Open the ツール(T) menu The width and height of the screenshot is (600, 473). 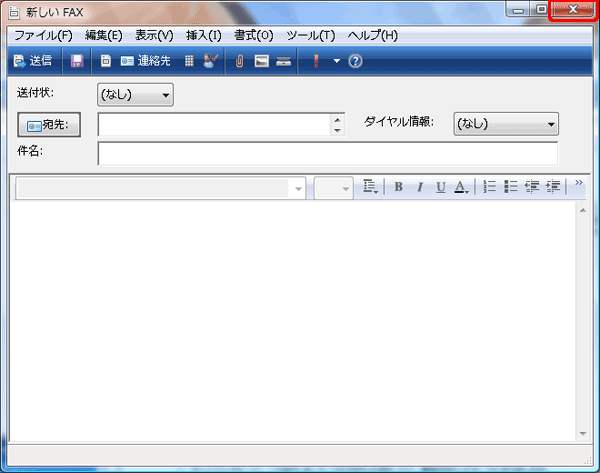311,36
